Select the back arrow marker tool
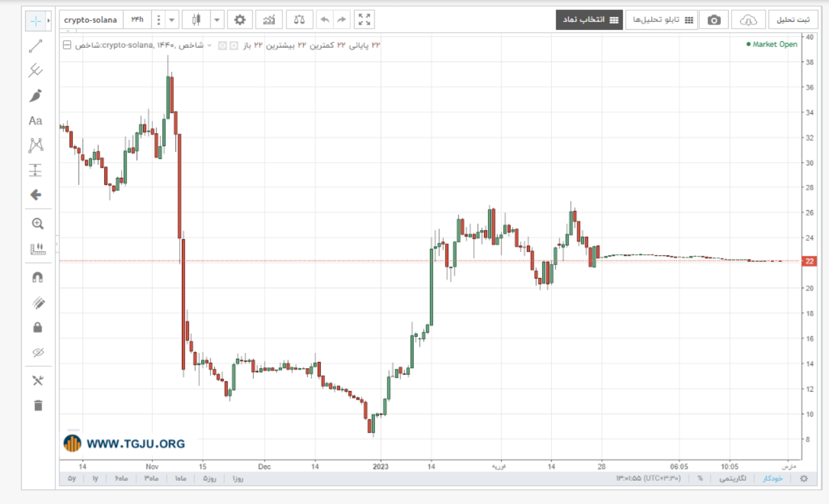Viewport: 829px width, 504px height. [x=35, y=195]
